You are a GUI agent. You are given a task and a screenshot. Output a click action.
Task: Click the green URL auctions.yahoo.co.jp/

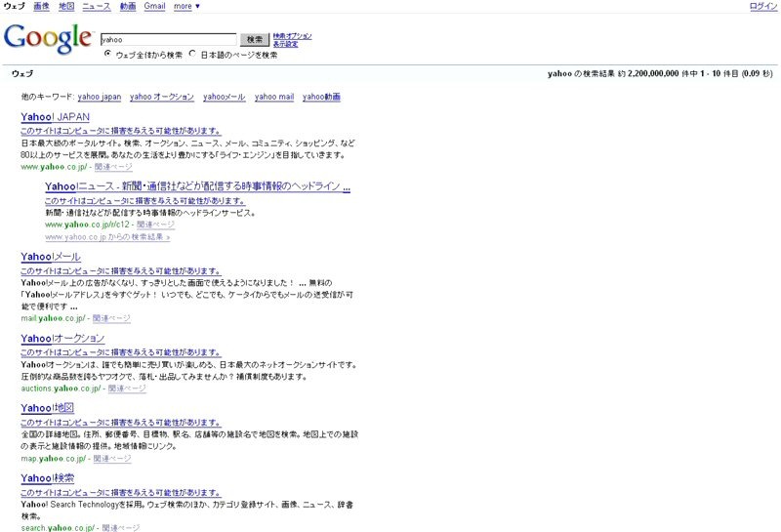click(x=61, y=389)
